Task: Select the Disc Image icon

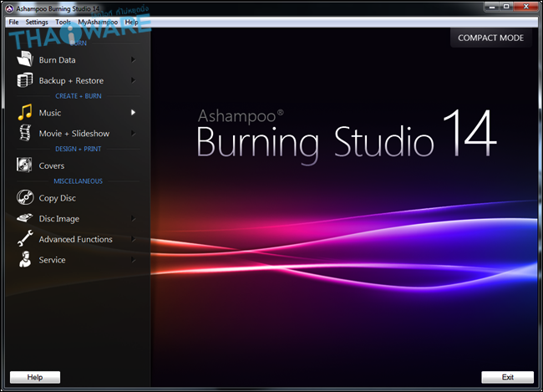Action: point(23,219)
